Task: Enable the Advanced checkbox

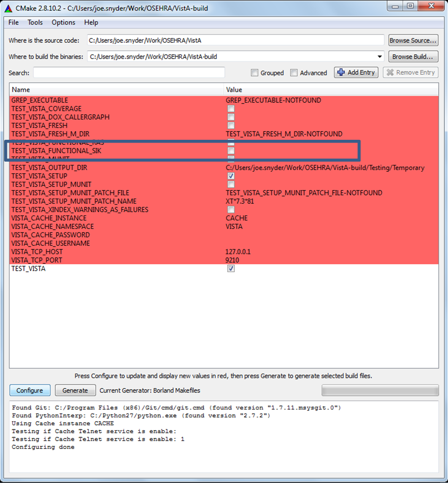Action: (x=294, y=73)
